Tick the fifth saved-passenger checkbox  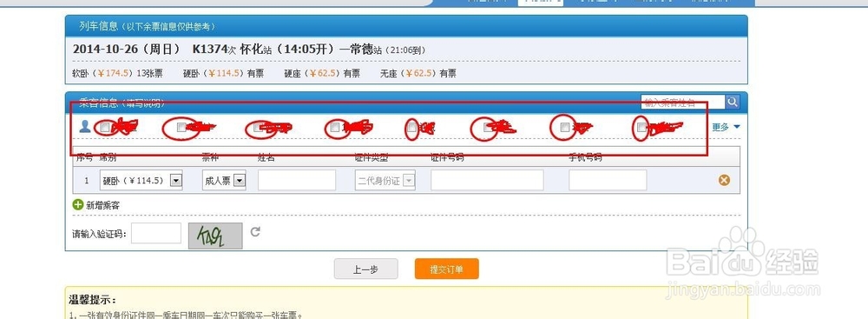411,128
